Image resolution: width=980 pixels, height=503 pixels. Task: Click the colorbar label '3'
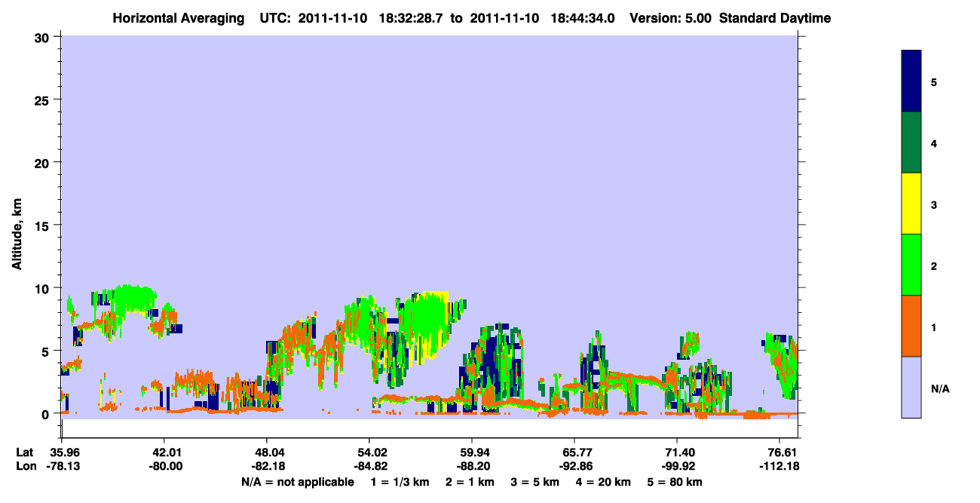coord(933,204)
